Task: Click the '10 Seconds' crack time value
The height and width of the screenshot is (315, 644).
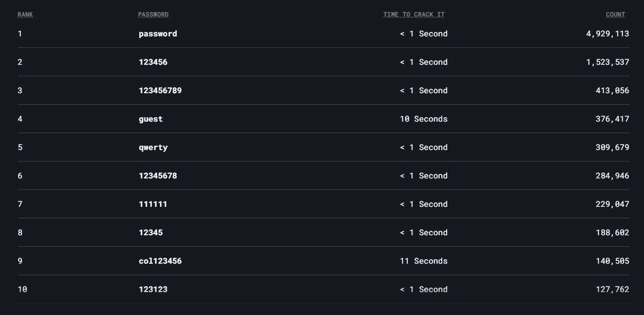Action: [x=423, y=119]
